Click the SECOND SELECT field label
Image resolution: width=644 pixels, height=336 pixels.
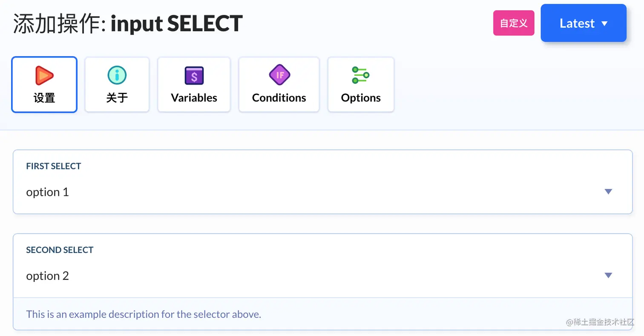click(x=60, y=250)
